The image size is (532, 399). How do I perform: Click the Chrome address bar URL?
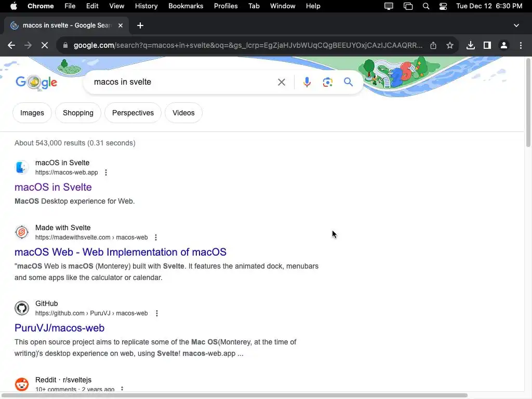click(x=248, y=45)
